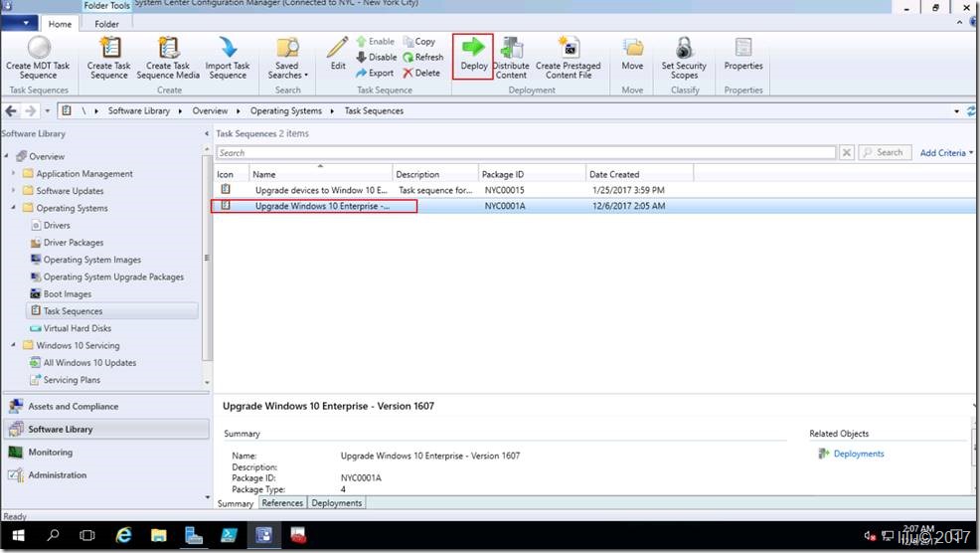Open Internet Explorer from taskbar
Viewport: 980px width, 553px height.
click(124, 535)
